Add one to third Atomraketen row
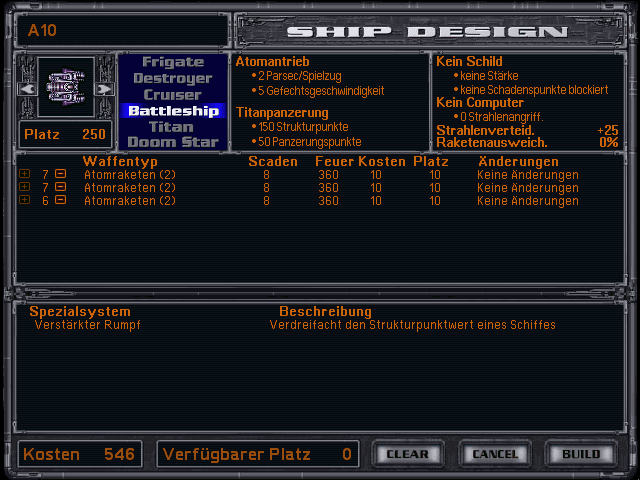The height and width of the screenshot is (480, 640). [x=24, y=201]
